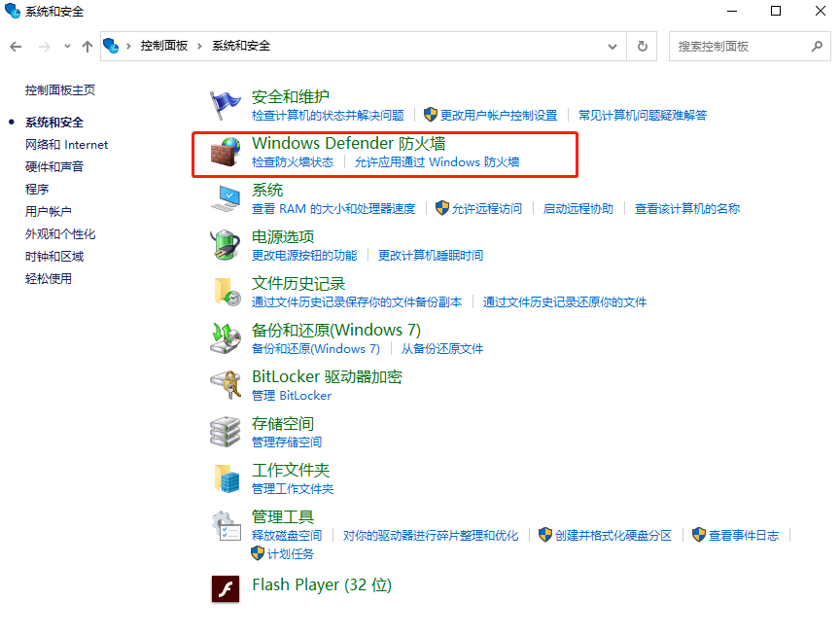Click the BitLocker drive encryption key icon
Image resolution: width=840 pixels, height=636 pixels.
coord(226,383)
